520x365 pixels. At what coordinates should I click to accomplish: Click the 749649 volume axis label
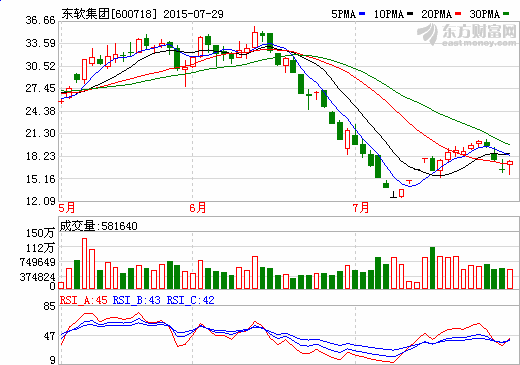(x=37, y=262)
